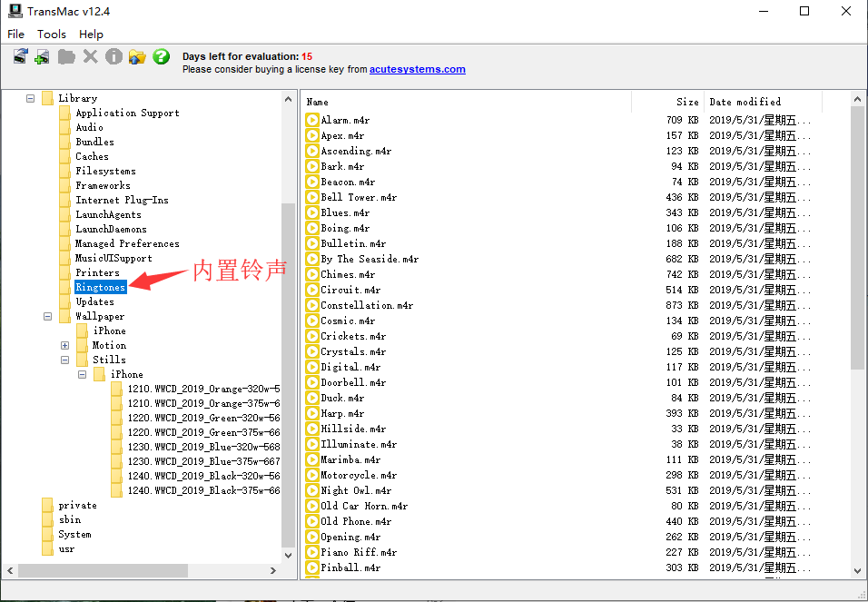The width and height of the screenshot is (868, 602).
Task: Click the gray Info toolbar icon
Action: click(x=113, y=56)
